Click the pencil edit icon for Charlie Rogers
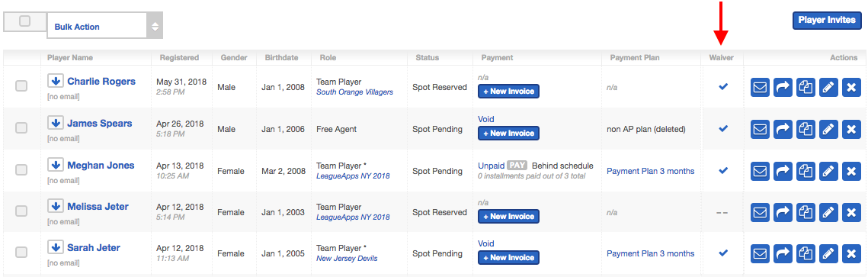This screenshot has width=868, height=277. [x=828, y=87]
